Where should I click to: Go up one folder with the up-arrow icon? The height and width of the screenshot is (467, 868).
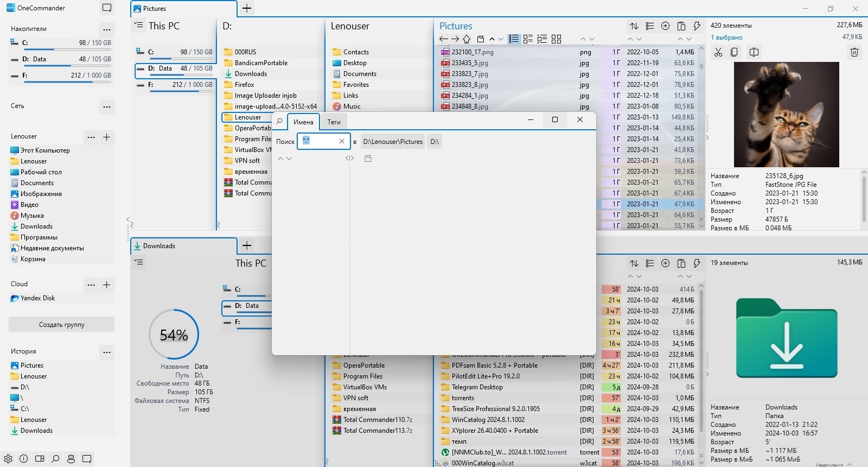(x=467, y=39)
